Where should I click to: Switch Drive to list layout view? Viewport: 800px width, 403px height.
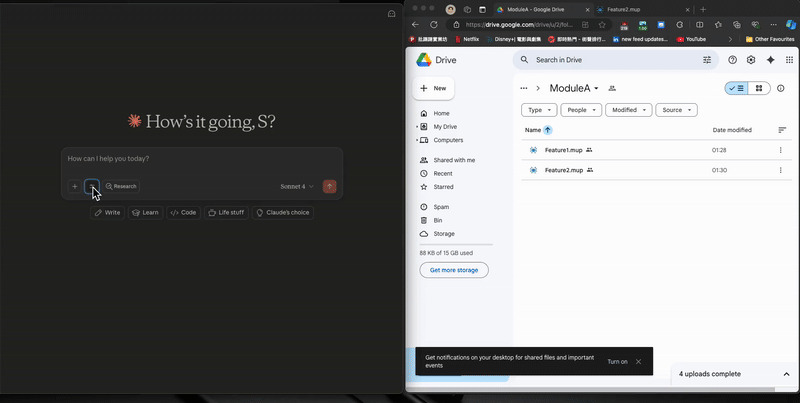click(736, 88)
